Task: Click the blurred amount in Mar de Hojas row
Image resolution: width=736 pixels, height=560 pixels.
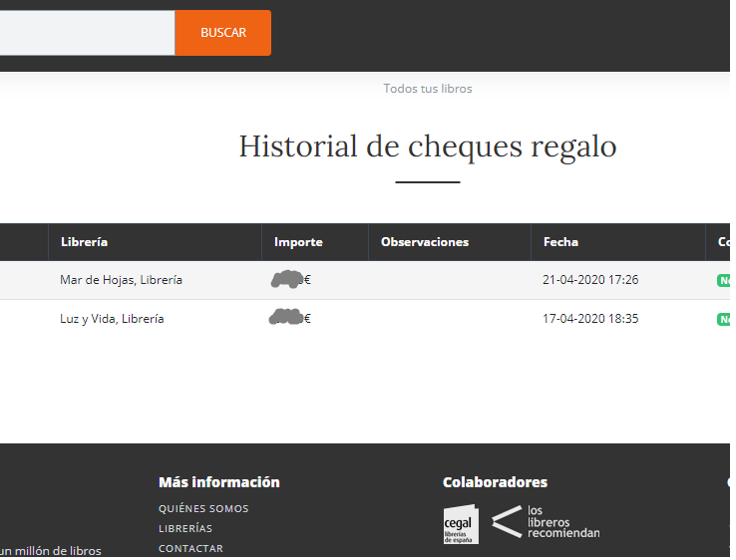Action: pos(291,280)
